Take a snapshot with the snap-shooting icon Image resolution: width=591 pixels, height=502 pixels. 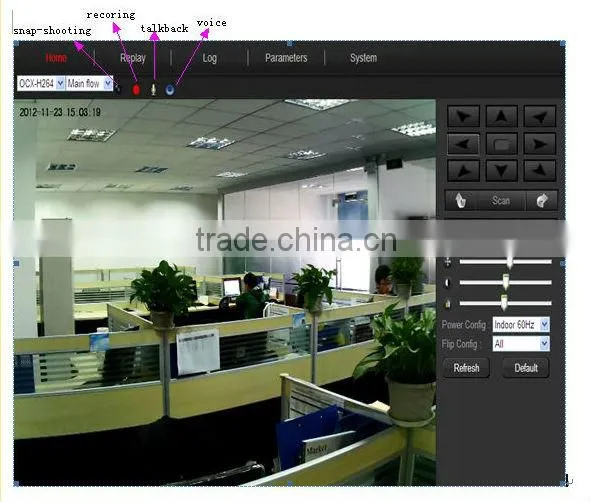tap(118, 89)
